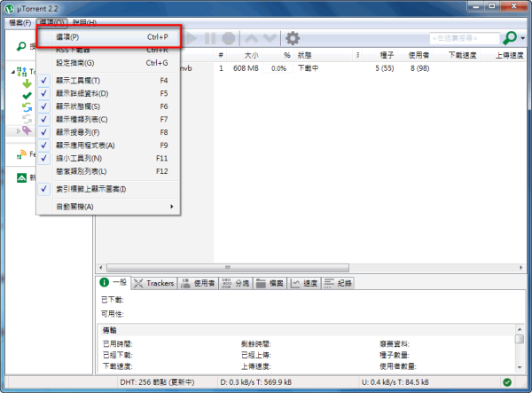The height and width of the screenshot is (393, 532).
Task: Toggle 顯示應用程式表(A) F9 checked item
Action: point(108,145)
